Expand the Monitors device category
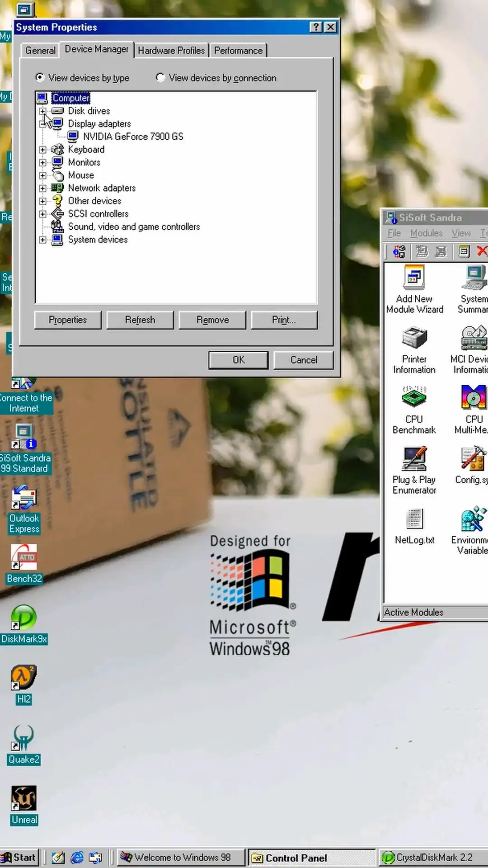 [x=42, y=162]
